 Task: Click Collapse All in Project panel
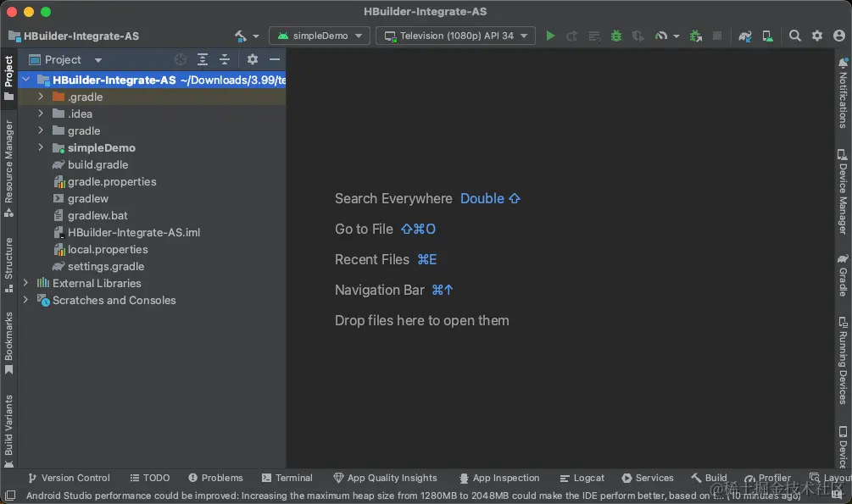pyautogui.click(x=225, y=60)
